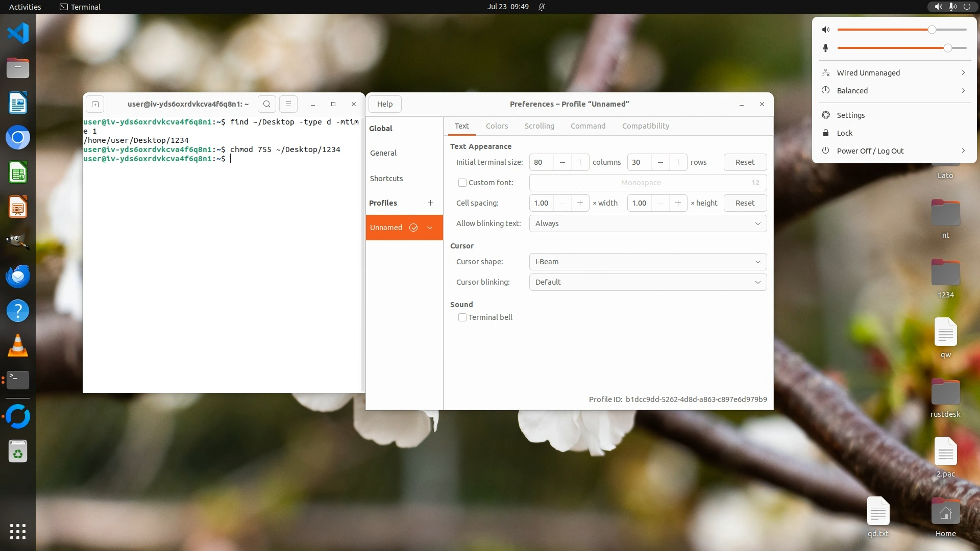Adjust the microphone volume slider

[947, 48]
